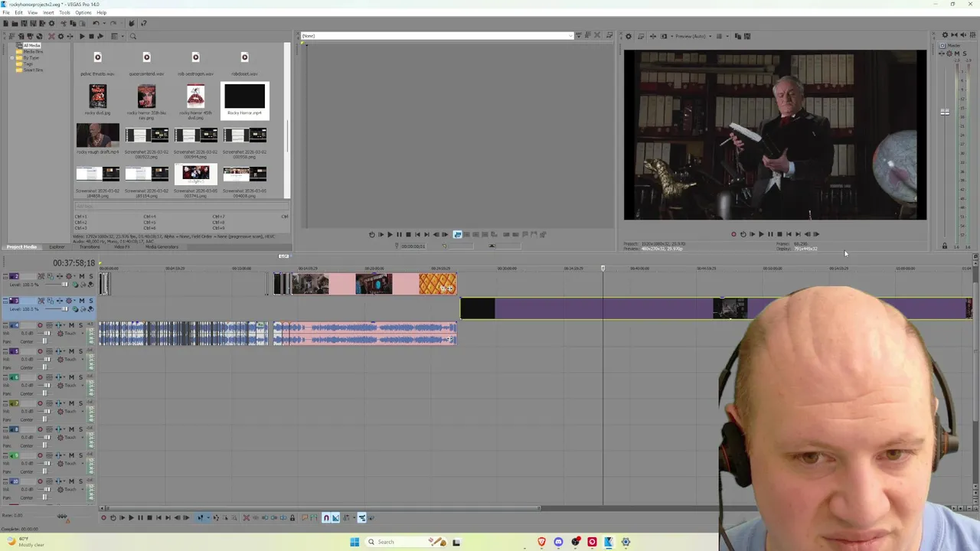
Task: Minimize video track 2 header
Action: point(5,275)
